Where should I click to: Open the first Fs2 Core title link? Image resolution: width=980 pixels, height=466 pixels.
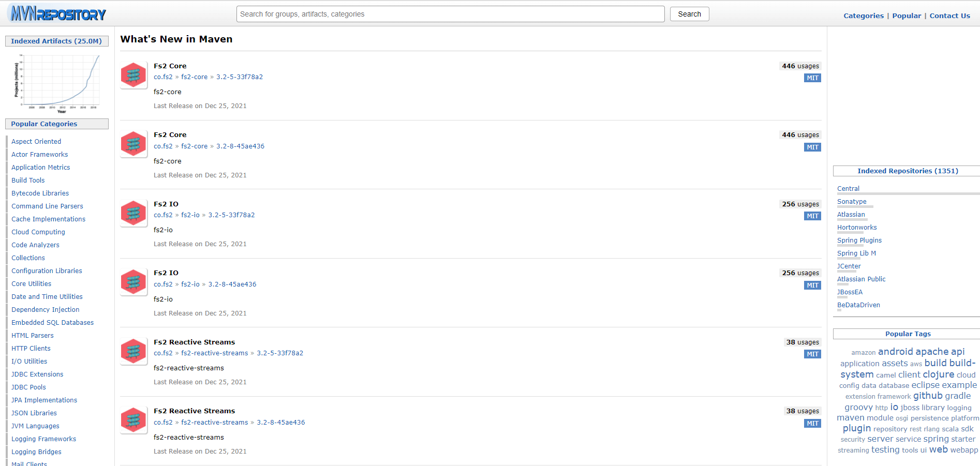pos(170,66)
